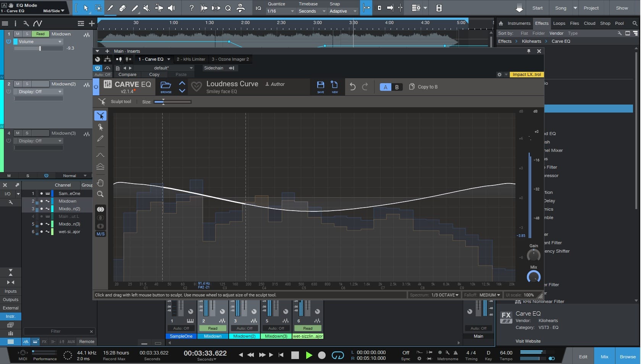This screenshot has width=641, height=364.
Task: Undo the last Carve EQ edit
Action: tap(352, 87)
